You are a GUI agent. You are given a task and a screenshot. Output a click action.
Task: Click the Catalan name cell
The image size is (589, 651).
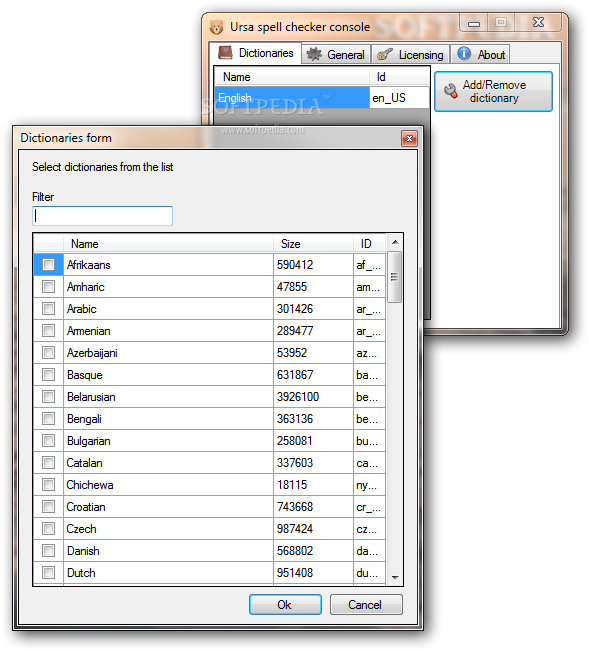point(168,463)
